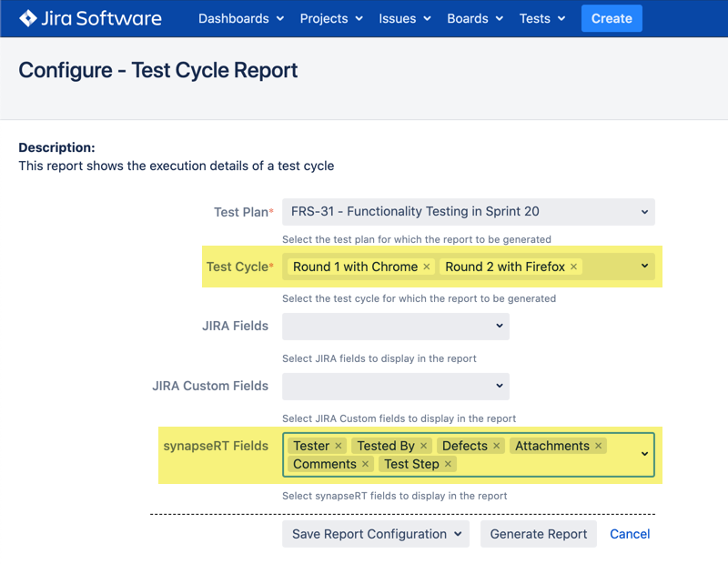Screen dimensions: 728x564
Task: Open the Test Cycle dropdown arrow
Action: (644, 267)
